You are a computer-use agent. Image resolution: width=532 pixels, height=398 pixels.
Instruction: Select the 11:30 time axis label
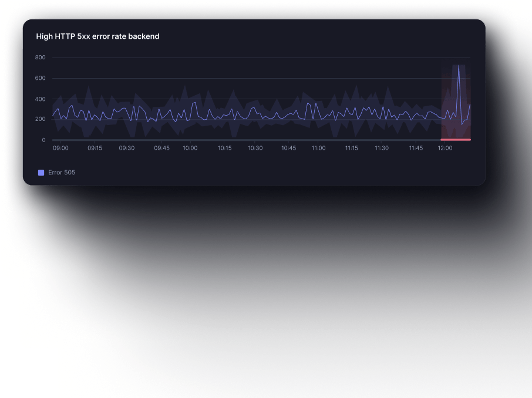pyautogui.click(x=382, y=149)
